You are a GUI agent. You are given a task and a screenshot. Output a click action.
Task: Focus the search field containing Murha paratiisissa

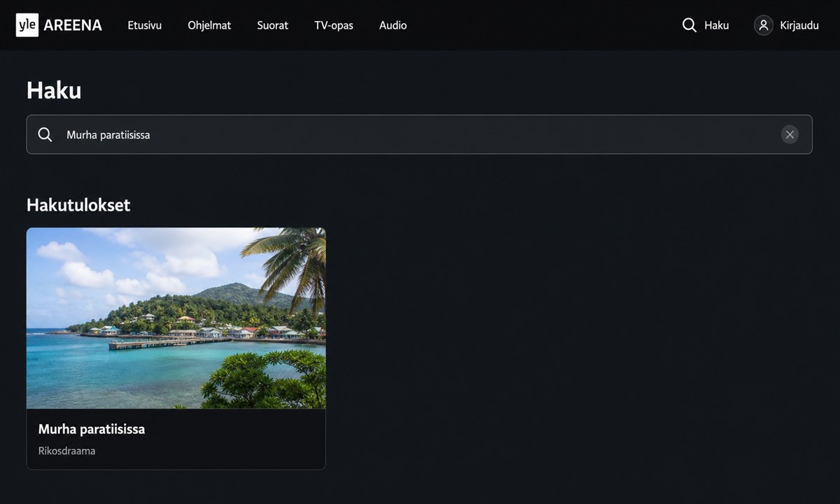tap(419, 134)
